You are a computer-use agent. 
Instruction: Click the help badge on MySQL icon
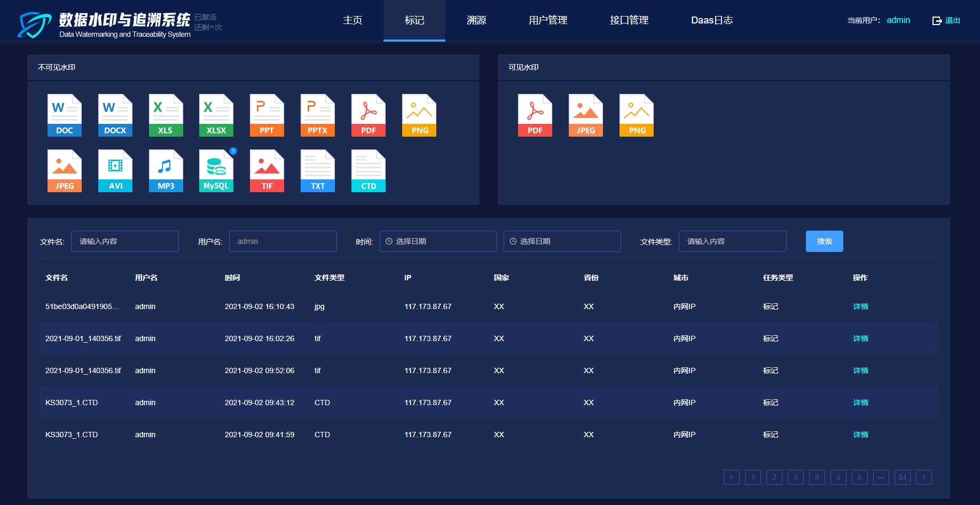click(x=233, y=152)
